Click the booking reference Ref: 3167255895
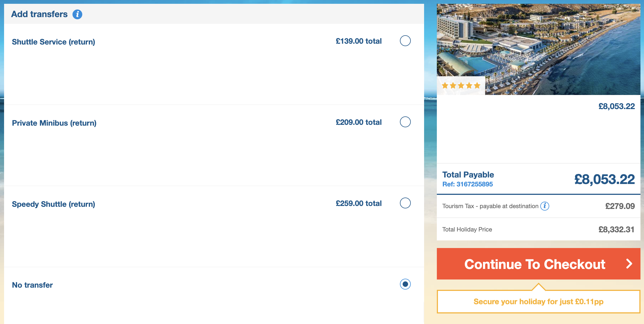The width and height of the screenshot is (644, 324). 468,184
